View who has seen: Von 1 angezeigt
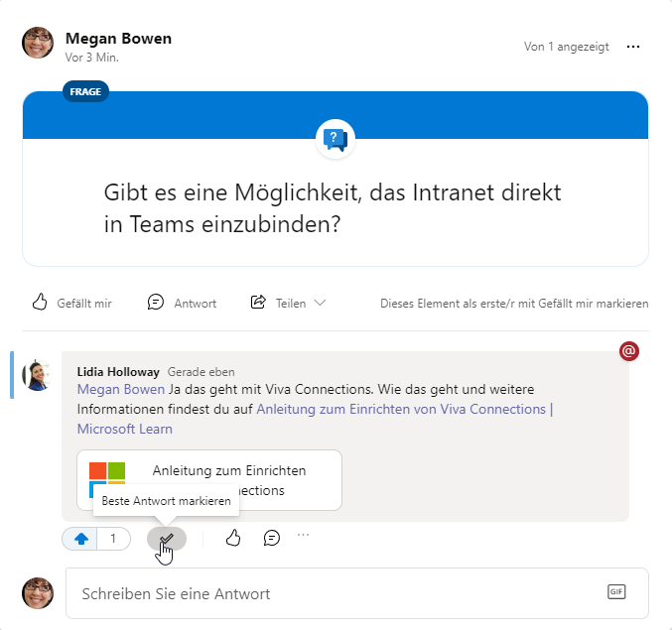672x630 pixels. 566,47
